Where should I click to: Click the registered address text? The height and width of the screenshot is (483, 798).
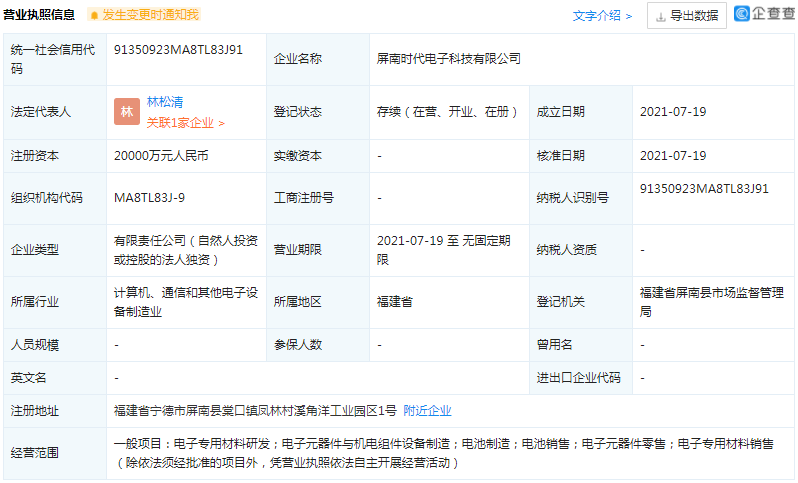(255, 410)
